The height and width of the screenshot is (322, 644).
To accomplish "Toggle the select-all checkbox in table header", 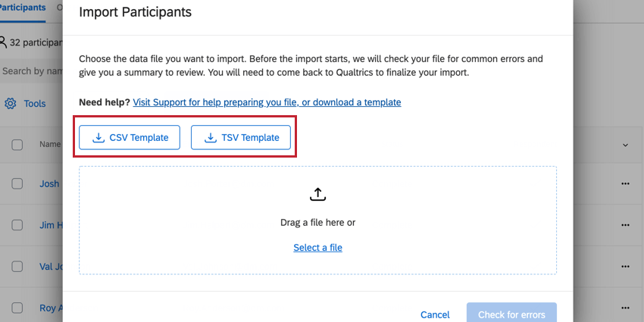I will click(17, 145).
